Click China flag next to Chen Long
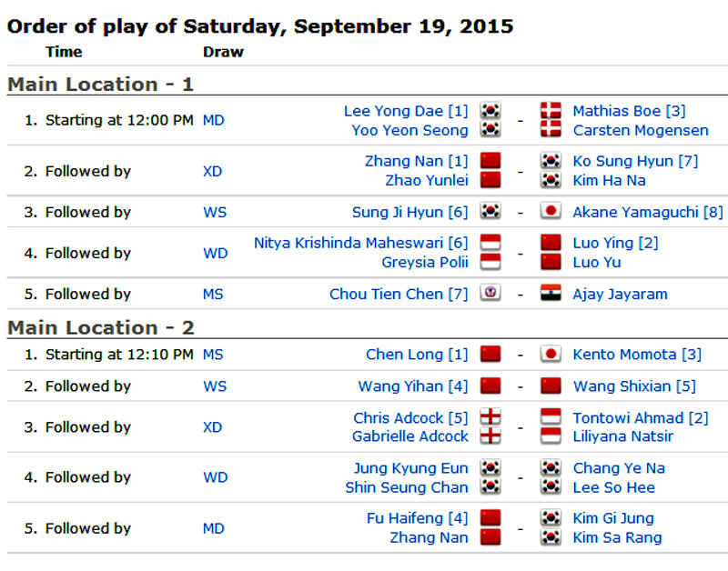 coord(490,355)
